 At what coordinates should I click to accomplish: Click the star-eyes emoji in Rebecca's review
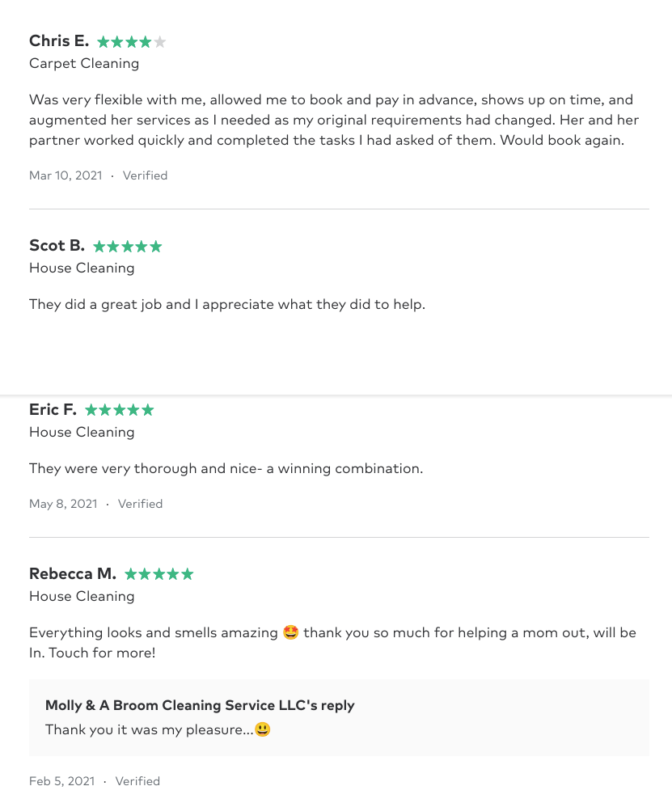[291, 633]
